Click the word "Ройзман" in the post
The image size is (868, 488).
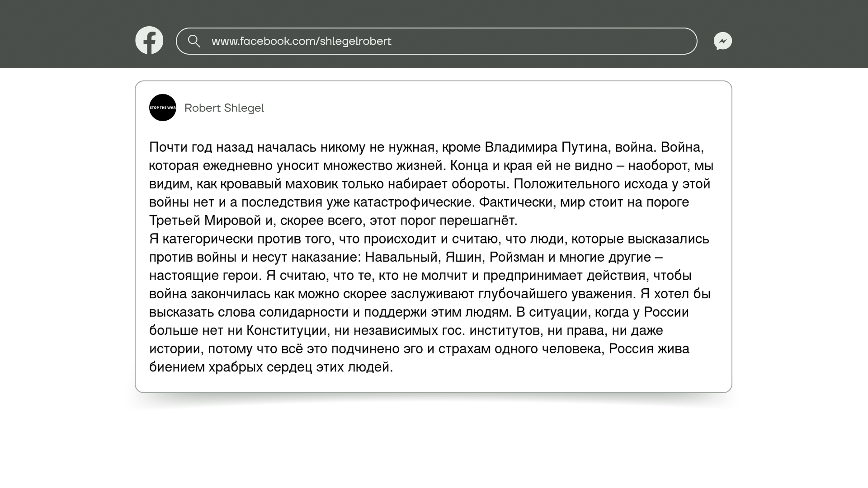(517, 257)
